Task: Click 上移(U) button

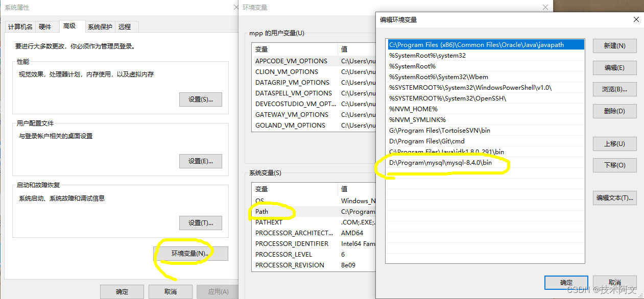Action: (614, 143)
